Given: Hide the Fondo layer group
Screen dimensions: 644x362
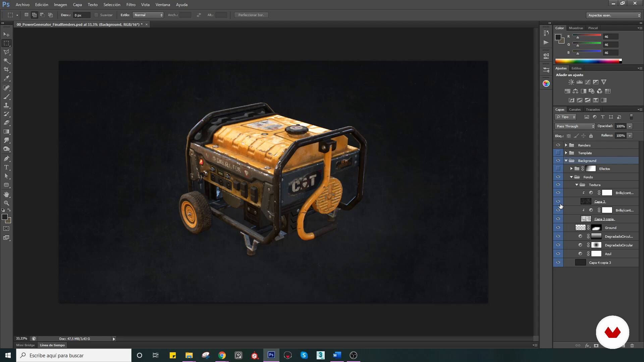Looking at the screenshot, I should (x=558, y=177).
